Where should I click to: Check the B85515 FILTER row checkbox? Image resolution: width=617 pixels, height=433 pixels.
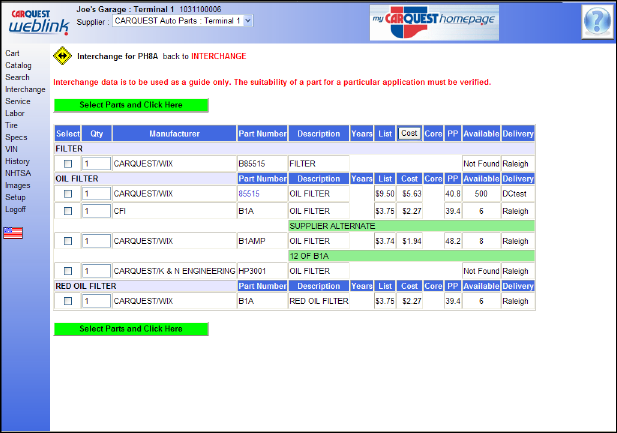[68, 164]
